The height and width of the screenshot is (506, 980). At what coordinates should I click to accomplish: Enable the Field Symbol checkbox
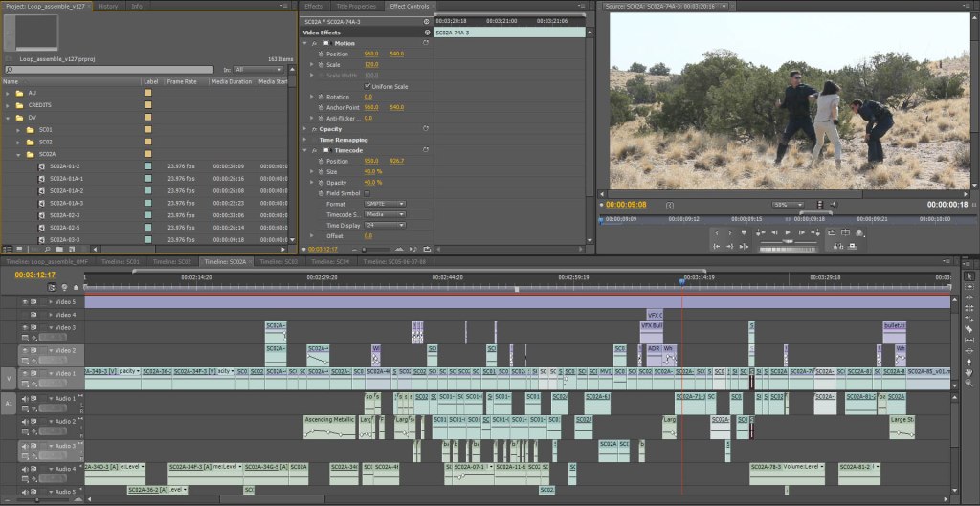pyautogui.click(x=367, y=192)
